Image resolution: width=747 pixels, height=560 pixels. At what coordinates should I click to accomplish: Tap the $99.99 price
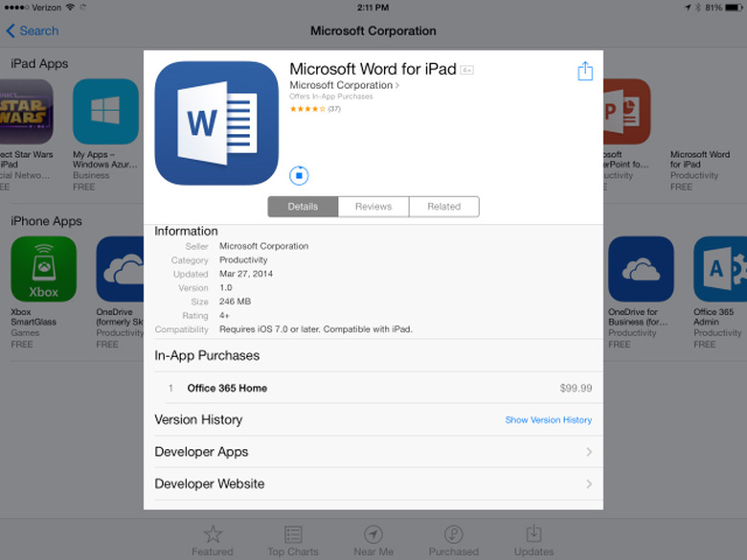click(x=576, y=388)
